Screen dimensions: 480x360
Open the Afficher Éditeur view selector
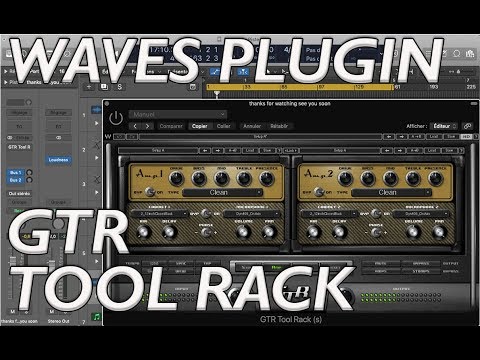coord(444,126)
